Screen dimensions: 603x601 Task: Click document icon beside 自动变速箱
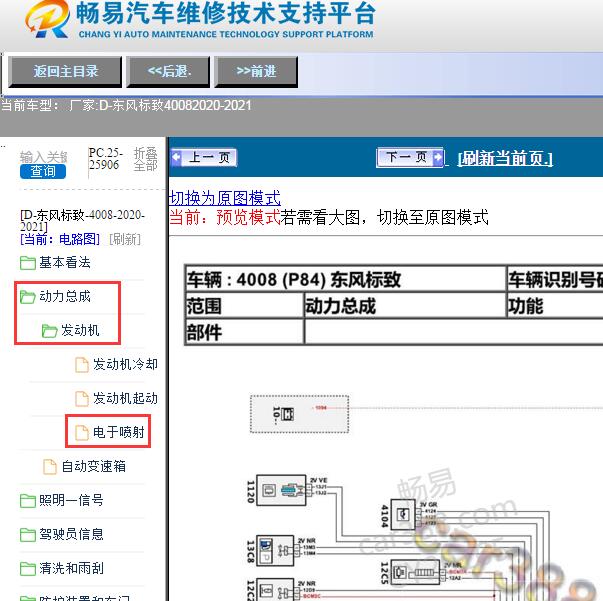point(50,467)
